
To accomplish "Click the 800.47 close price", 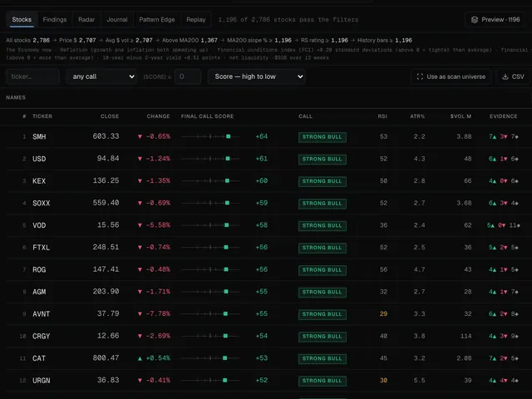I will (x=106, y=357).
